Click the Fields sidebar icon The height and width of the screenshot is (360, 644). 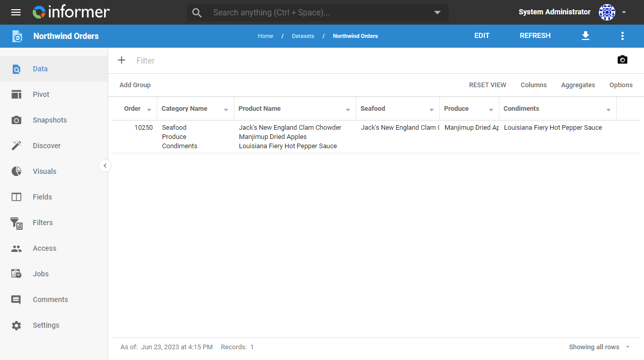16,197
